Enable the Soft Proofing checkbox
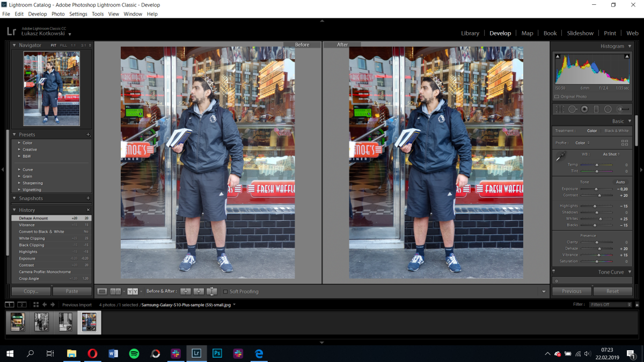This screenshot has height=362, width=644. coord(225,292)
